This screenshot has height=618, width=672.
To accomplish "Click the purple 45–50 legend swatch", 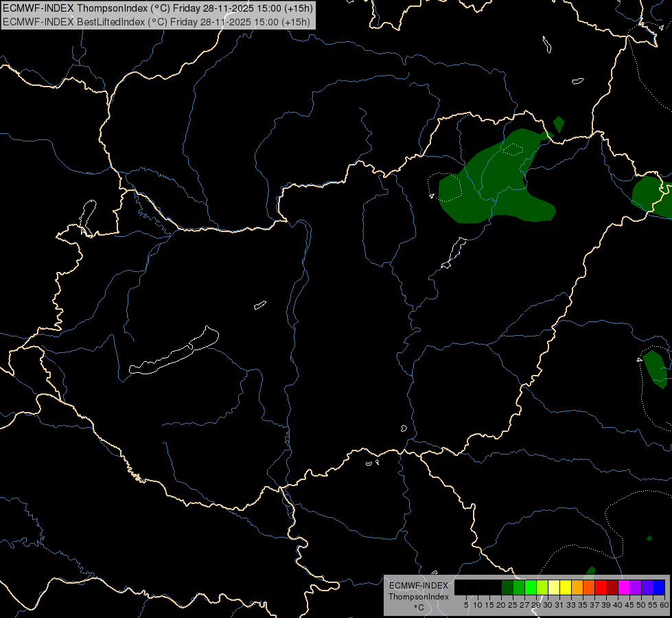I will (636, 587).
